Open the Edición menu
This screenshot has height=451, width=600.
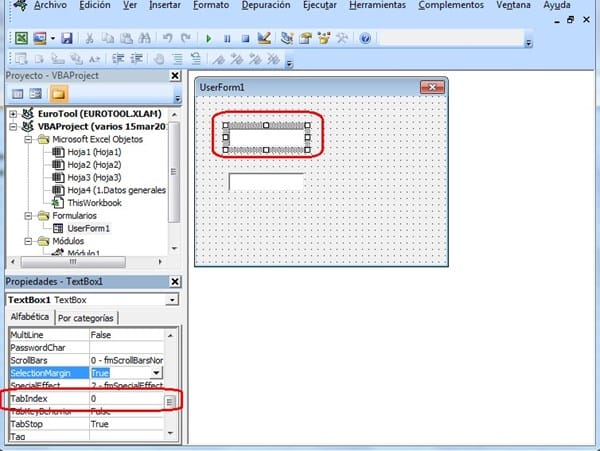[x=95, y=5]
